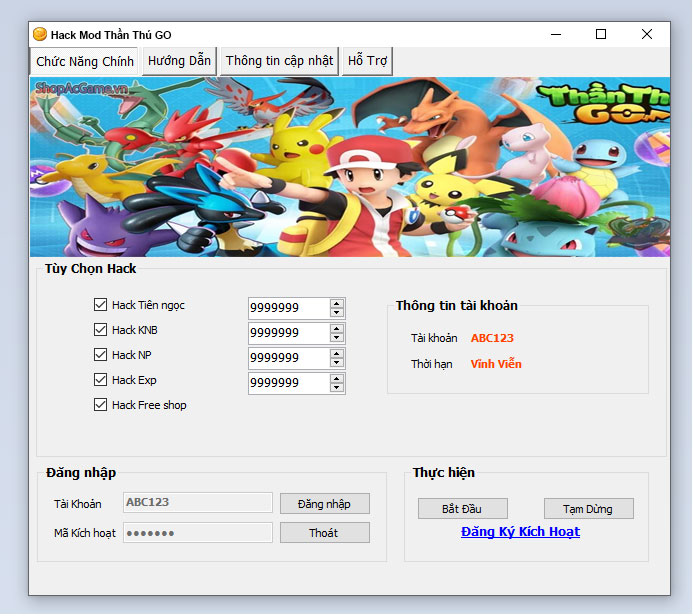The height and width of the screenshot is (616, 693).
Task: Switch to the Chức Năng Chính tab
Action: pos(84,61)
